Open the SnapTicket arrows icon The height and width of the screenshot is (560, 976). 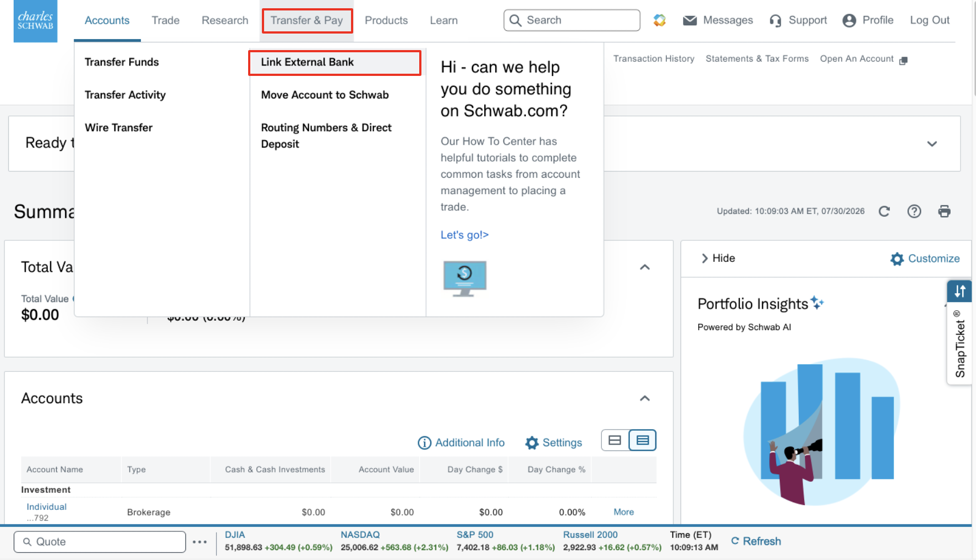[x=959, y=291]
